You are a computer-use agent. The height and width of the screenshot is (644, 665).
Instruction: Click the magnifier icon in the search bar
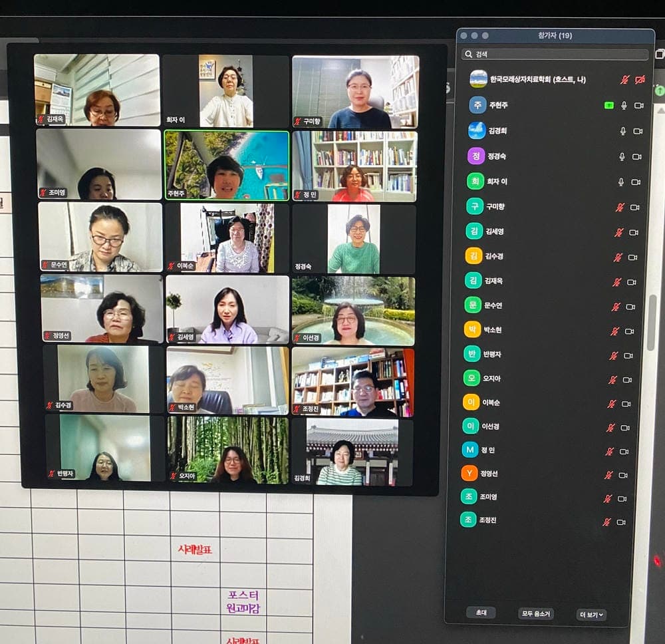(468, 55)
